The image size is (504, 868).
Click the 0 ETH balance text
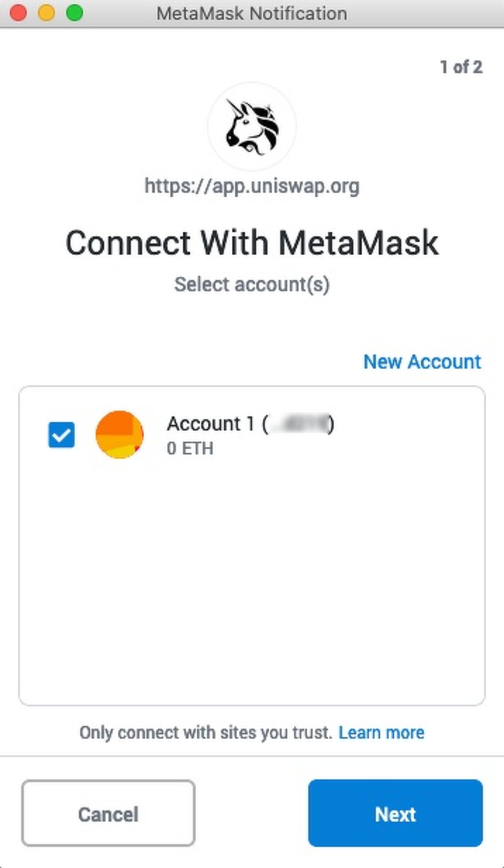coord(190,449)
